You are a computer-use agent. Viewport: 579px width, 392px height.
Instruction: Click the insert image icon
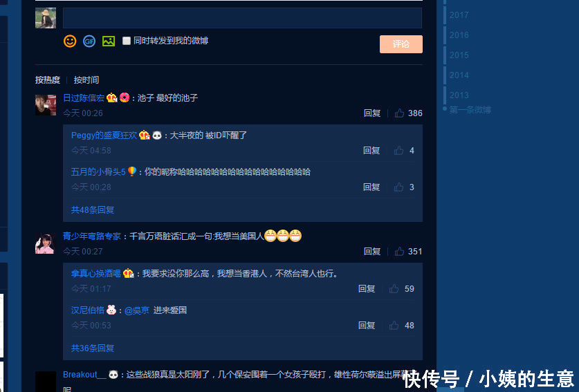click(x=109, y=41)
